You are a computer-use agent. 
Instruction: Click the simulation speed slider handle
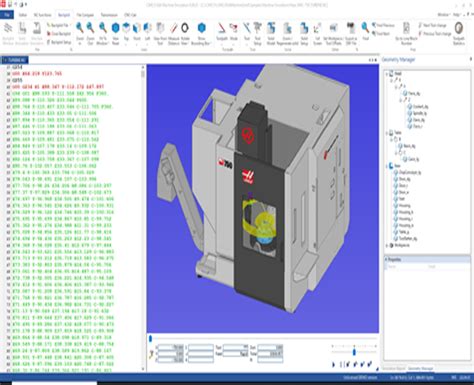[x=354, y=352]
